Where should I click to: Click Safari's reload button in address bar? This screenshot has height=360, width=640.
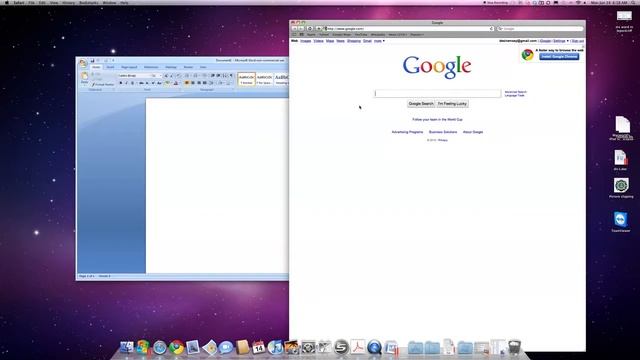491,29
